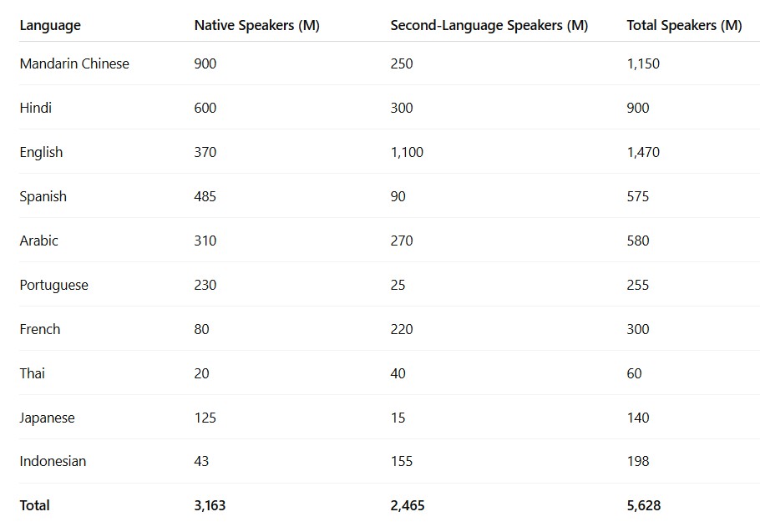
Task: Click second-language speakers total 2,465
Action: (x=408, y=505)
